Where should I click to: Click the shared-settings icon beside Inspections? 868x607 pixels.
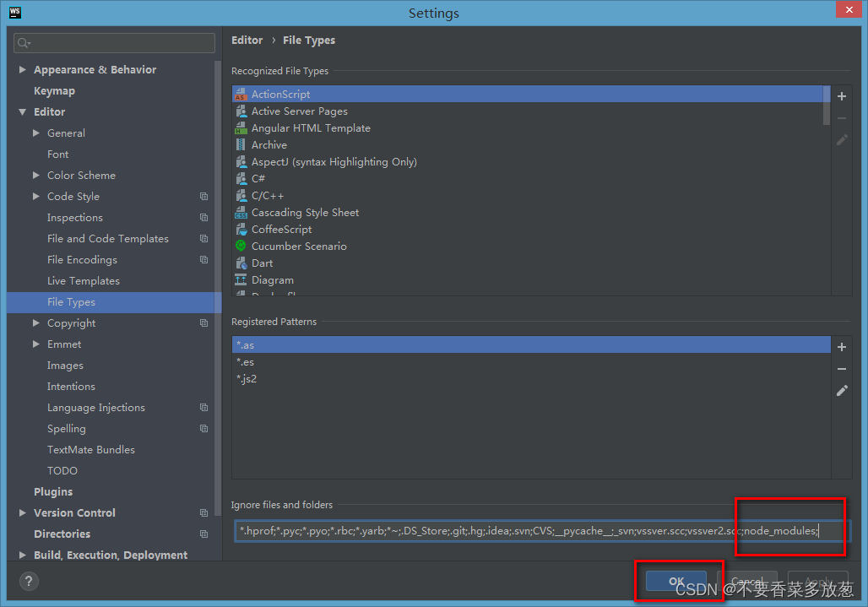pos(203,217)
